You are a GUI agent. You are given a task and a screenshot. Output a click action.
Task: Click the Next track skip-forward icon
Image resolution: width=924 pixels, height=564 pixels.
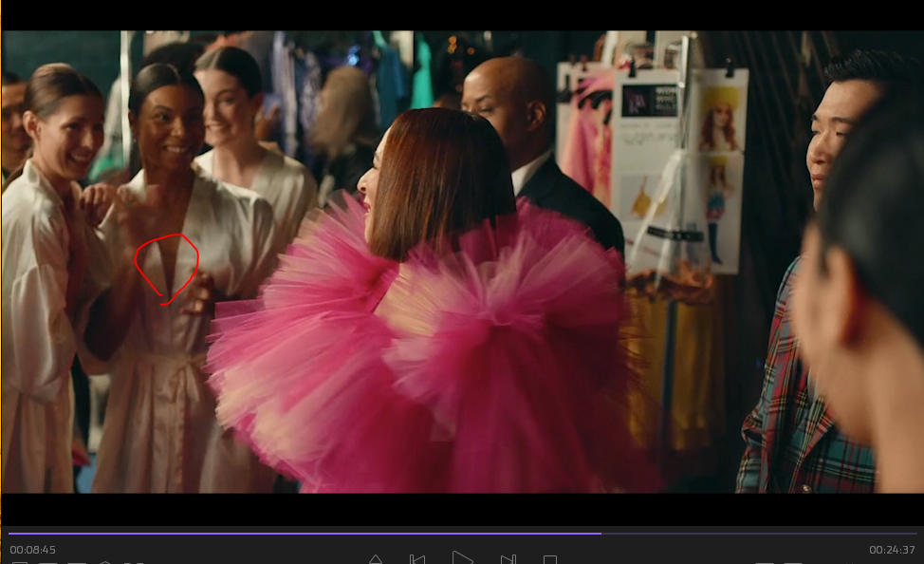(x=508, y=559)
